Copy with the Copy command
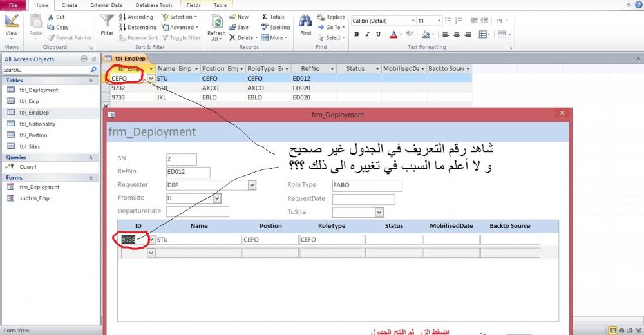 [58, 27]
